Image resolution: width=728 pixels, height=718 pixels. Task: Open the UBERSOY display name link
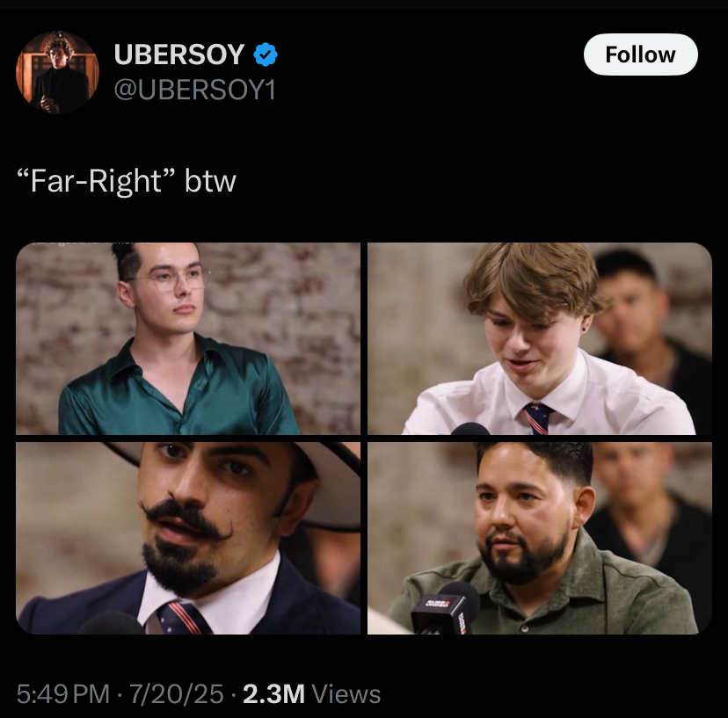tap(179, 54)
